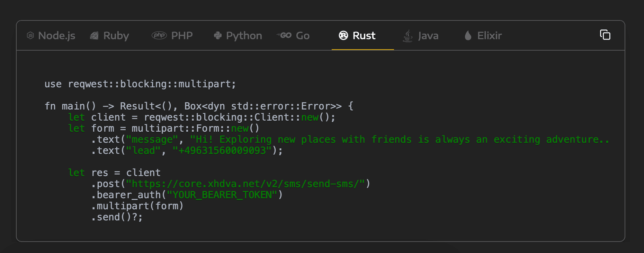
Task: Switch to the Node.js tab label
Action: (x=57, y=36)
